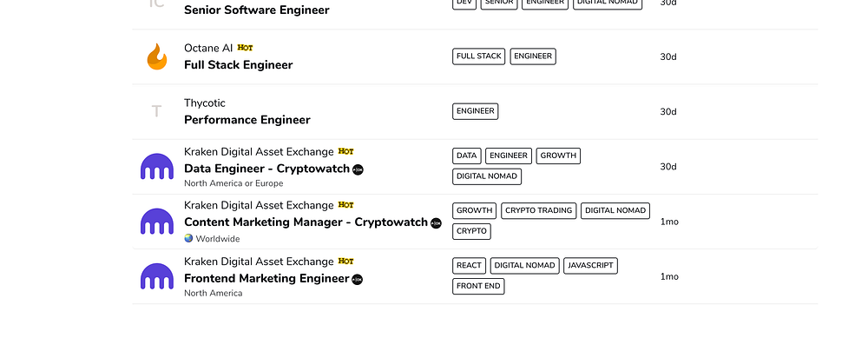Open the Senior Software Engineer job listing
This screenshot has width=868, height=358.
coord(257,10)
